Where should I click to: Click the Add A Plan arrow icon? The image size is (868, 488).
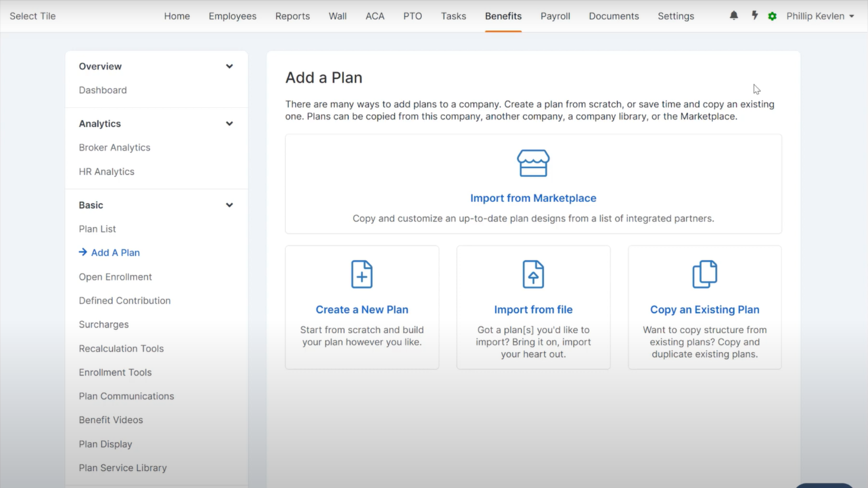point(83,252)
